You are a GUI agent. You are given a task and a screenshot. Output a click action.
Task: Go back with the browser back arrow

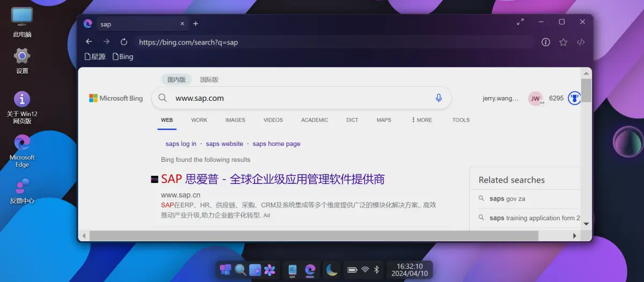[x=89, y=42]
